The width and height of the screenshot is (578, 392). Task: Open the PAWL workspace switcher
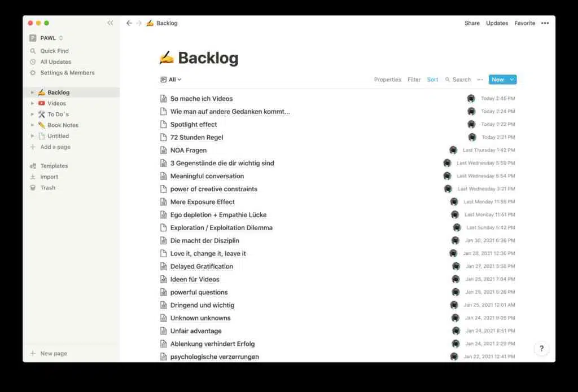click(47, 38)
